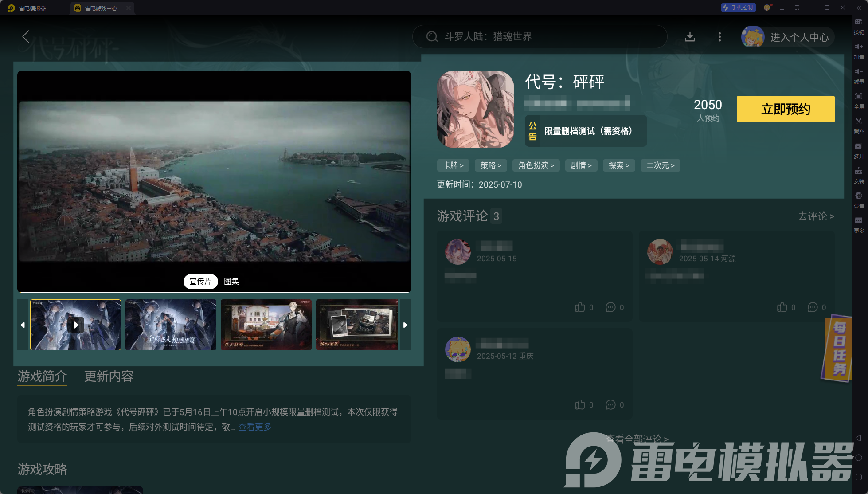
Task: Switch video viewer to 图集 gallery
Action: pyautogui.click(x=231, y=282)
